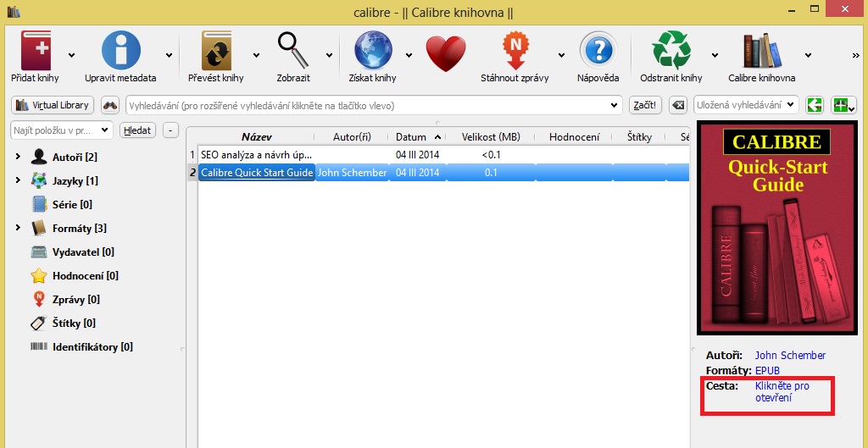Open Získat knihy globe icon
Viewport: 868px width, 448px height.
tap(373, 50)
